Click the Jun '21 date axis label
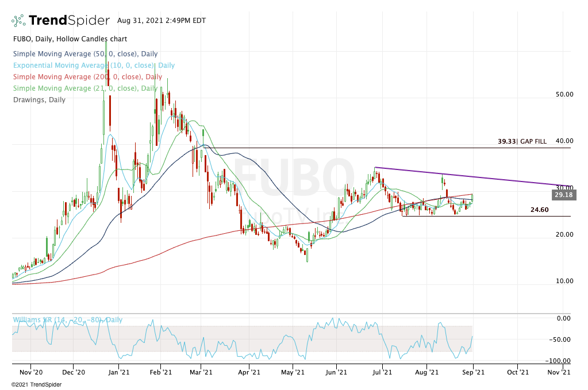This screenshot has height=390, width=588. 336,372
